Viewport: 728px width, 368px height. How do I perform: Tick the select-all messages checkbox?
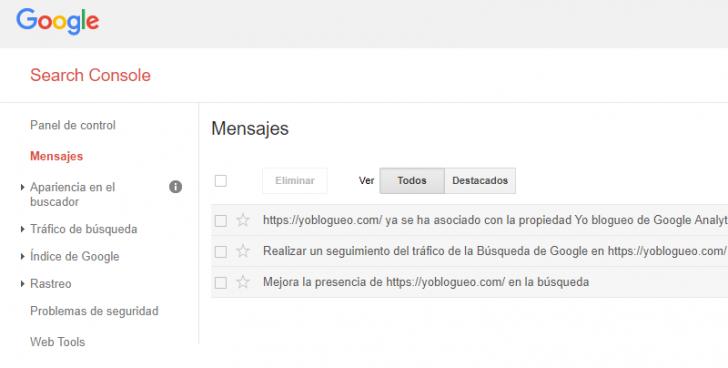pyautogui.click(x=221, y=181)
